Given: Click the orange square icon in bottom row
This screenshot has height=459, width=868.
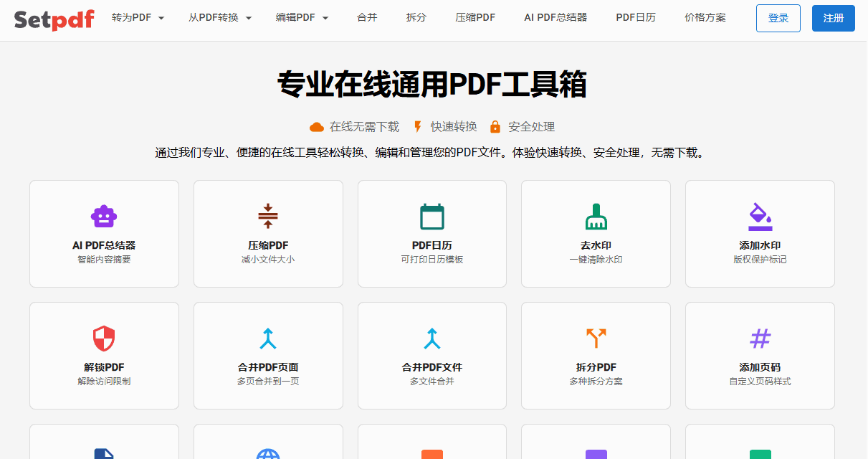Looking at the screenshot, I should (x=432, y=454).
